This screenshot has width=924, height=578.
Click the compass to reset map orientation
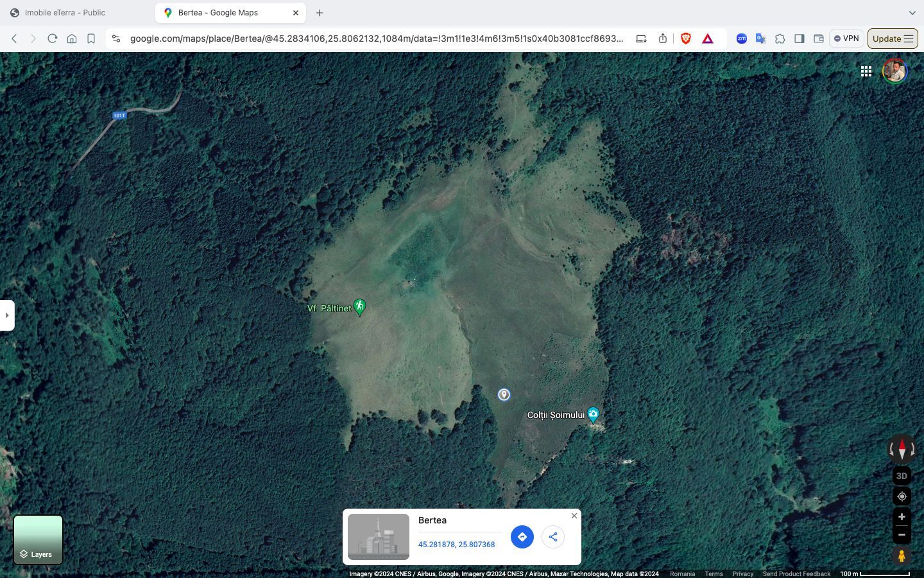click(902, 448)
